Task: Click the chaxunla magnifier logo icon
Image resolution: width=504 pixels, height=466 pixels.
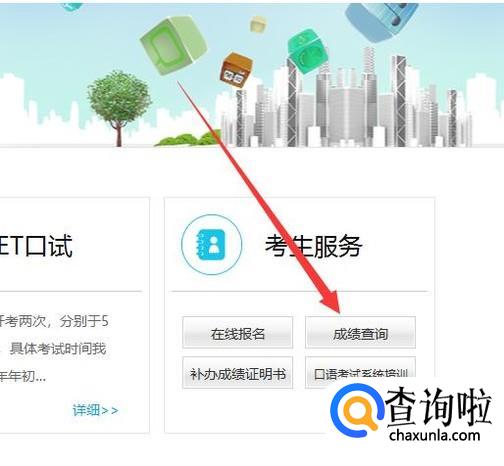Action: click(x=356, y=410)
